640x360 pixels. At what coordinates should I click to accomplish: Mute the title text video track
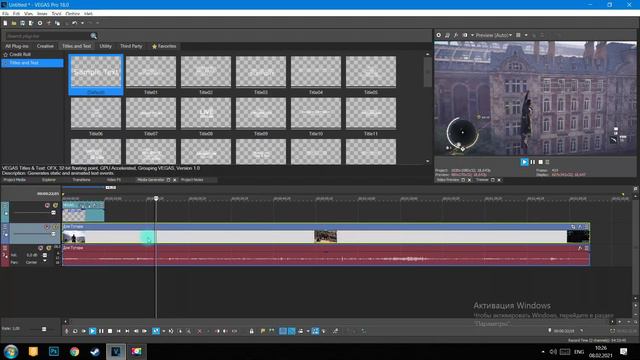[x=47, y=205]
